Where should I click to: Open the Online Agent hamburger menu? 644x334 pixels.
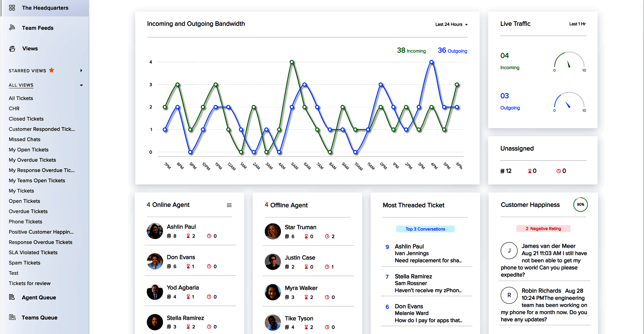click(x=229, y=205)
